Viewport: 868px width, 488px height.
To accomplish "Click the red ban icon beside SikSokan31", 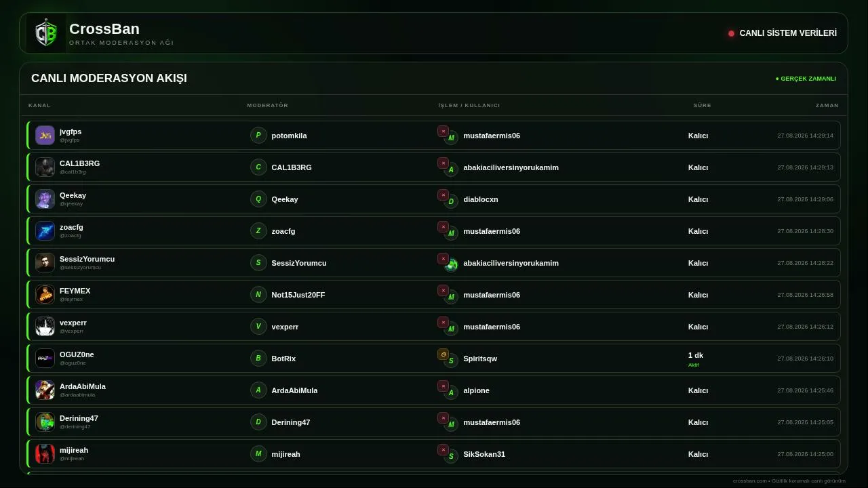I will point(443,450).
